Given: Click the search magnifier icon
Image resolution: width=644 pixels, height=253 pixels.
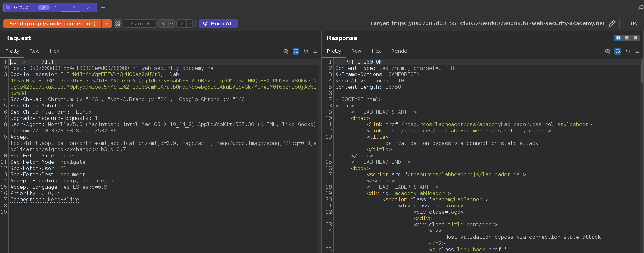Looking at the screenshot, I should tap(641, 7).
